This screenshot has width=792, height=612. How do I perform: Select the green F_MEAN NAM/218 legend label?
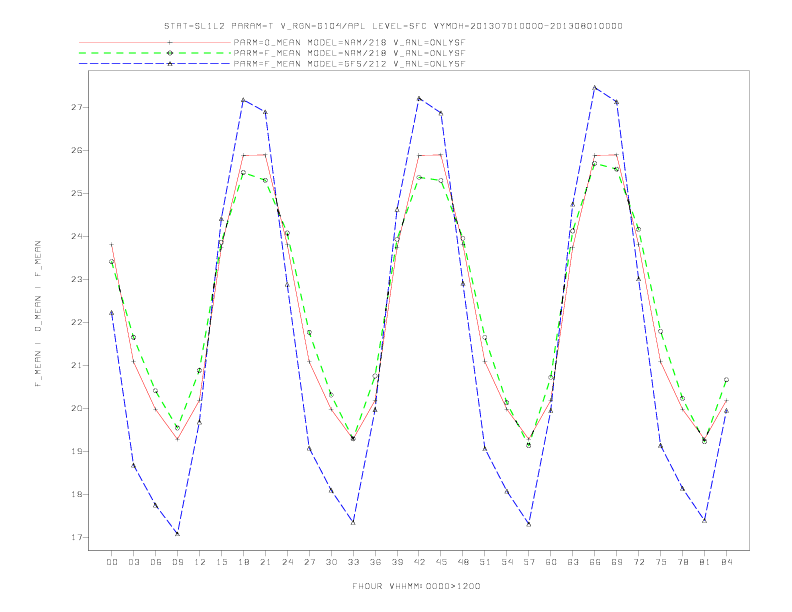349,53
